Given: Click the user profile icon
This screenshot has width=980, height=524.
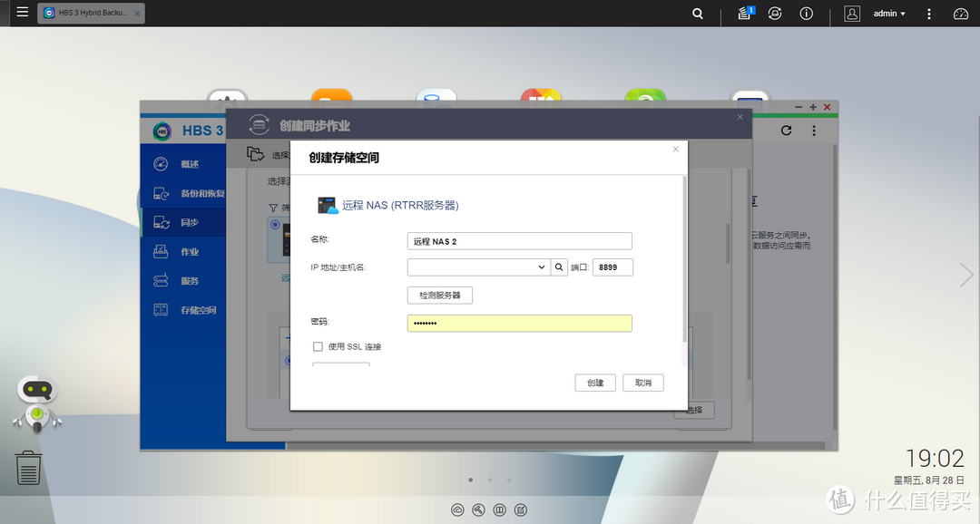Looking at the screenshot, I should tap(852, 13).
